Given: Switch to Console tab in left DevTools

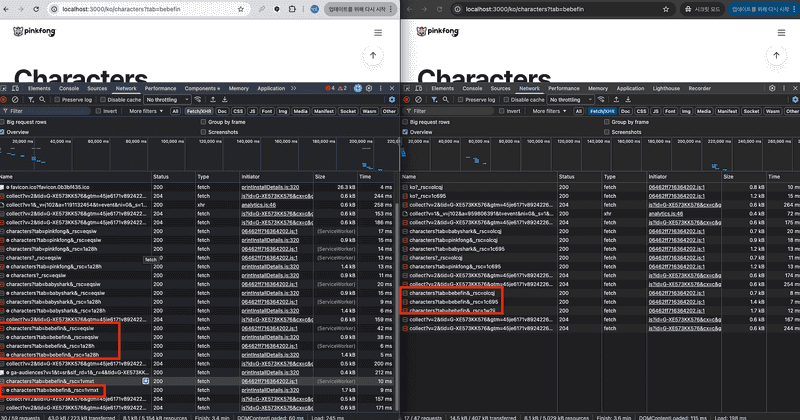Looking at the screenshot, I should [x=68, y=88].
